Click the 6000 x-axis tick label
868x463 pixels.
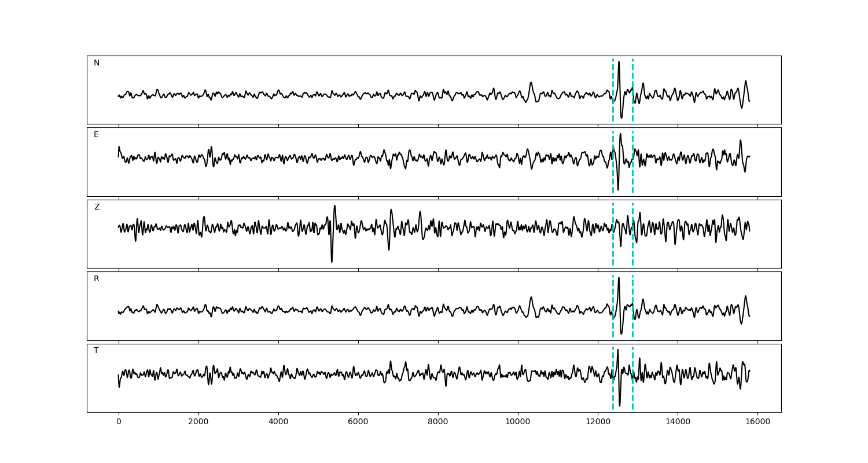(x=358, y=422)
